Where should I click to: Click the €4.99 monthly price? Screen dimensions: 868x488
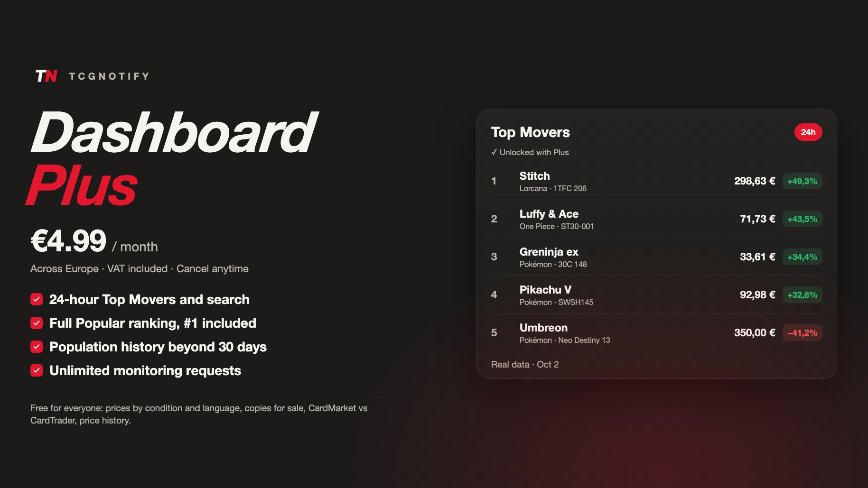coord(68,241)
